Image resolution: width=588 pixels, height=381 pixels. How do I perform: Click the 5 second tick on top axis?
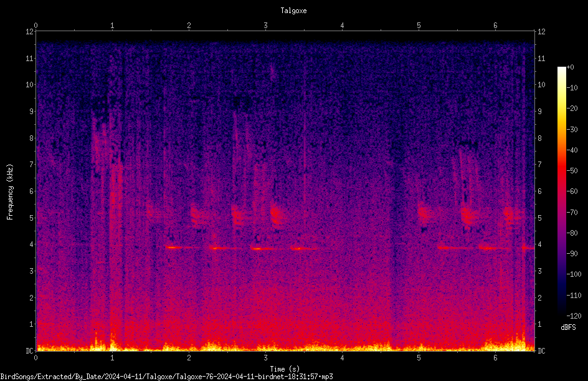tap(419, 25)
